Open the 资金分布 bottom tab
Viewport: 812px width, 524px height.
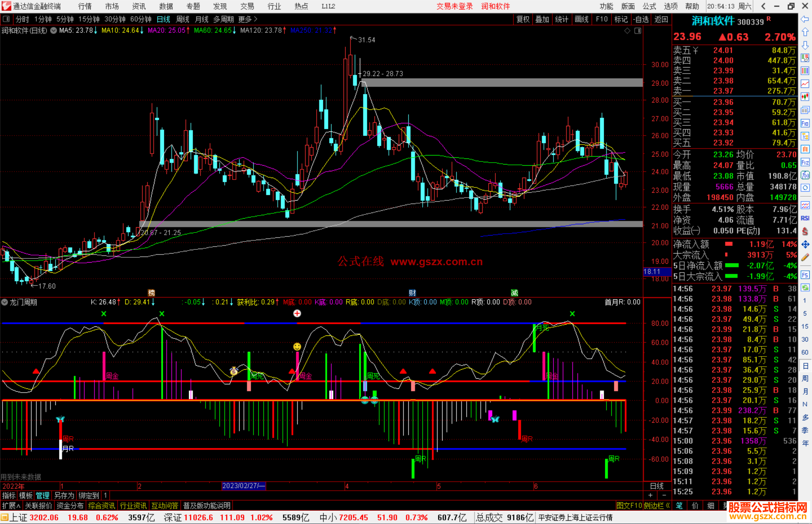[x=70, y=506]
